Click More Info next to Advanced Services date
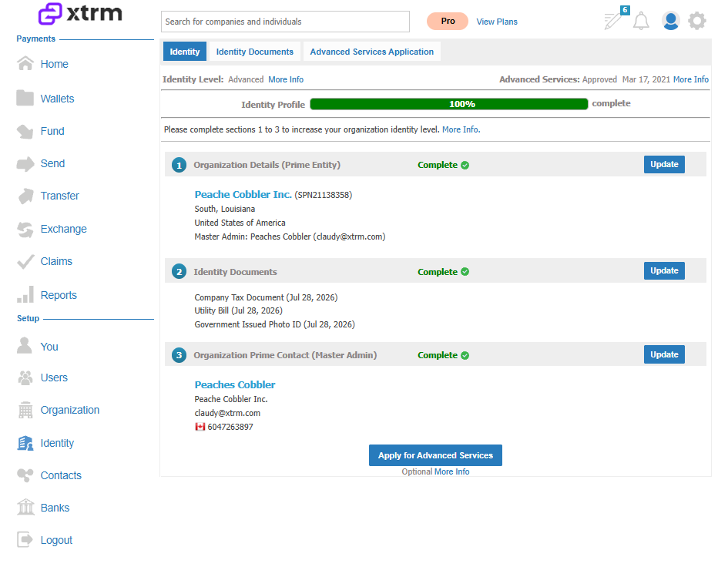This screenshot has width=728, height=567. tap(691, 79)
